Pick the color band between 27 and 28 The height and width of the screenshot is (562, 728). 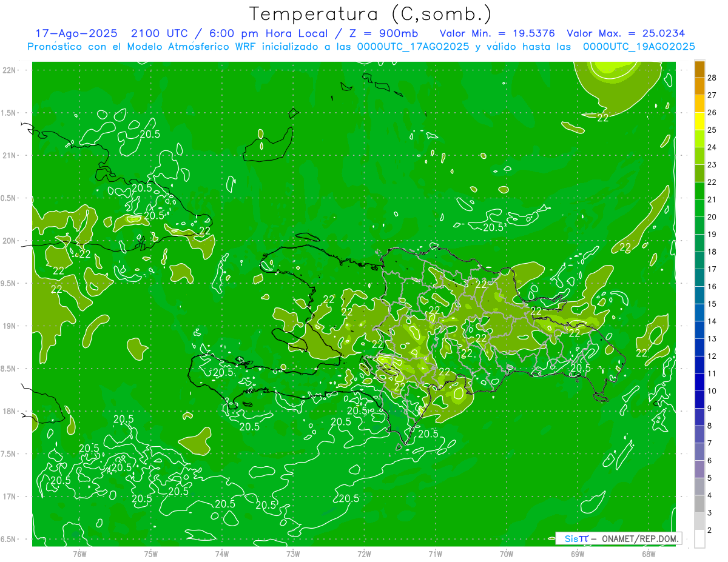(699, 87)
